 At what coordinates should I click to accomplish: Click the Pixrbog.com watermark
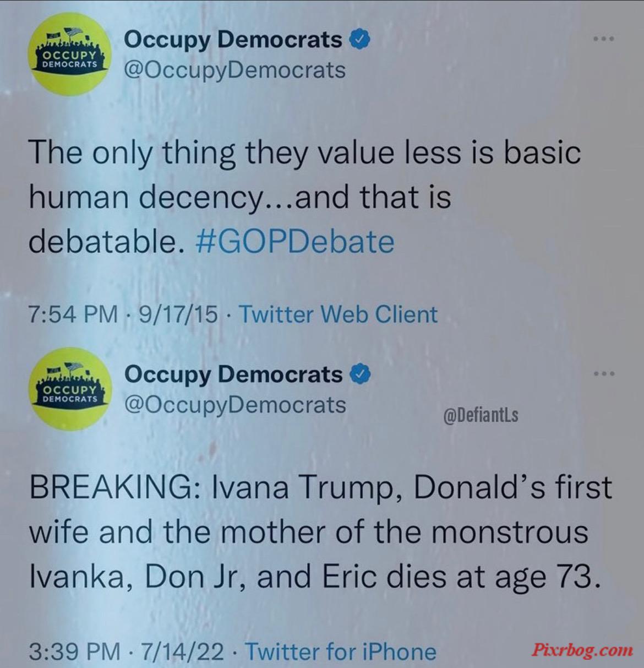pyautogui.click(x=582, y=650)
